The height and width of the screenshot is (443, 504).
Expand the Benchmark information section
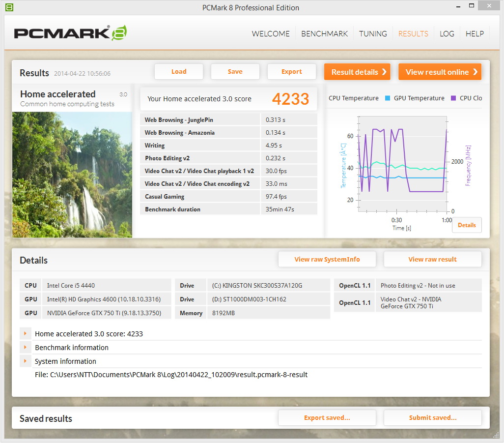tap(26, 348)
